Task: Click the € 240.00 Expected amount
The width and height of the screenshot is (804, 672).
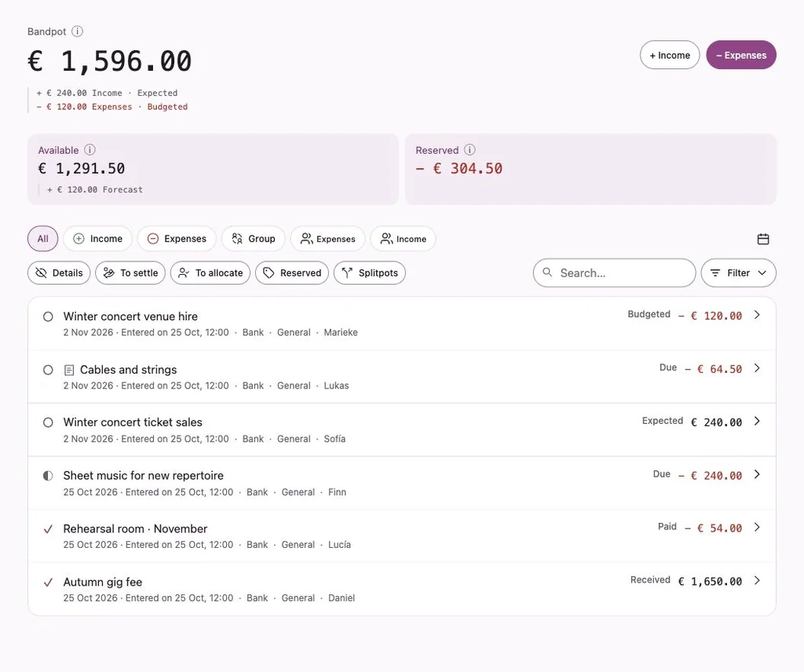Action: [716, 422]
